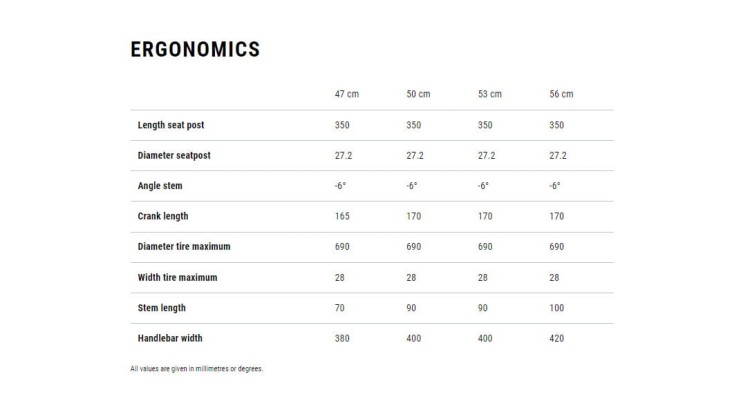
Task: Click the 420 handlebar width value
Action: (x=556, y=338)
